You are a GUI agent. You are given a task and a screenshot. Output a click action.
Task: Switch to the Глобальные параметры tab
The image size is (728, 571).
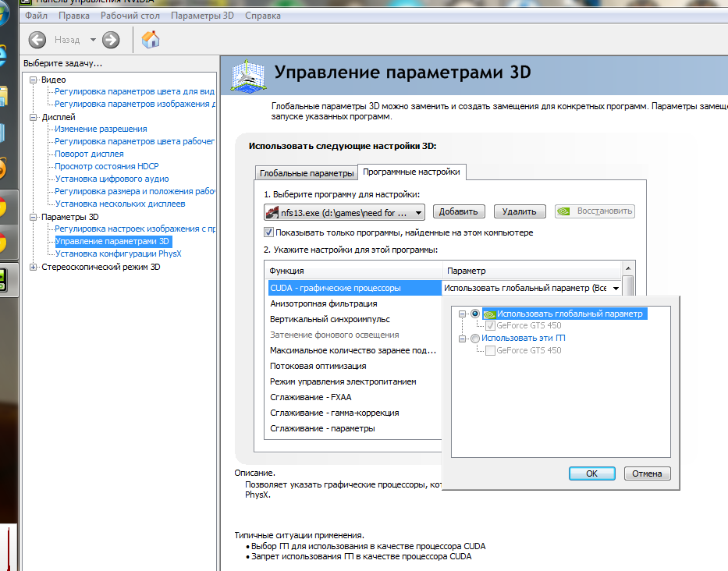coord(307,173)
